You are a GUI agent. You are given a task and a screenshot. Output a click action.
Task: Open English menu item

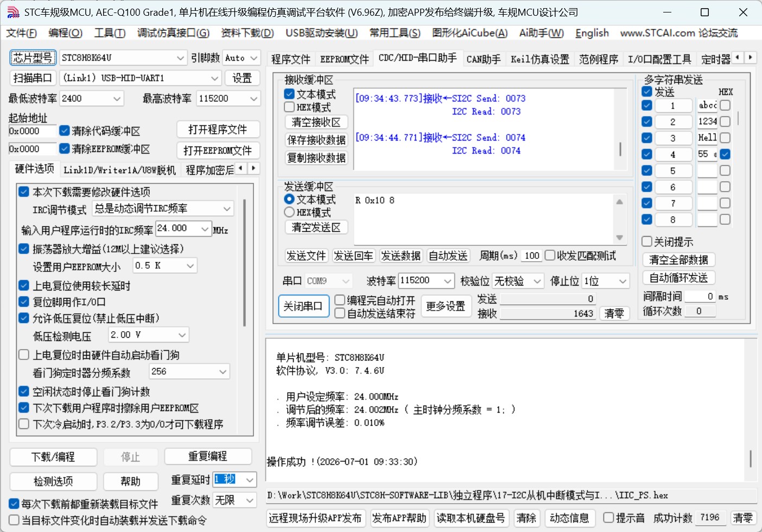(592, 33)
